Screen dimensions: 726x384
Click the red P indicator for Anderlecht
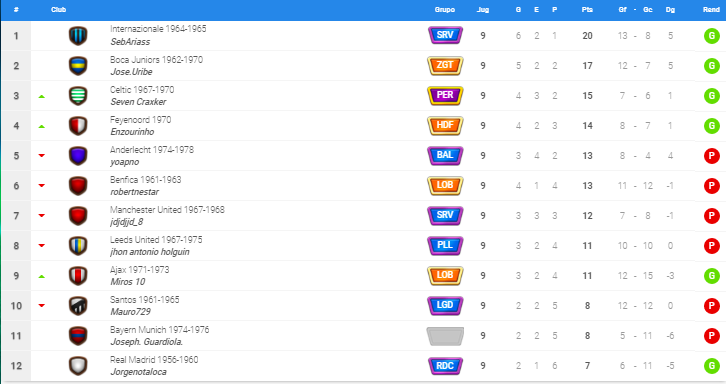pyautogui.click(x=711, y=156)
